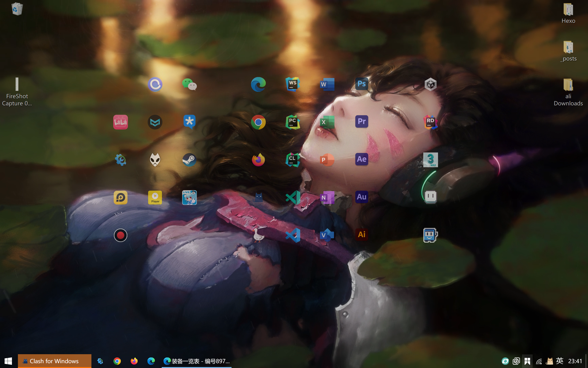588x368 pixels.
Task: Click the teal circular tray icon
Action: tap(505, 361)
